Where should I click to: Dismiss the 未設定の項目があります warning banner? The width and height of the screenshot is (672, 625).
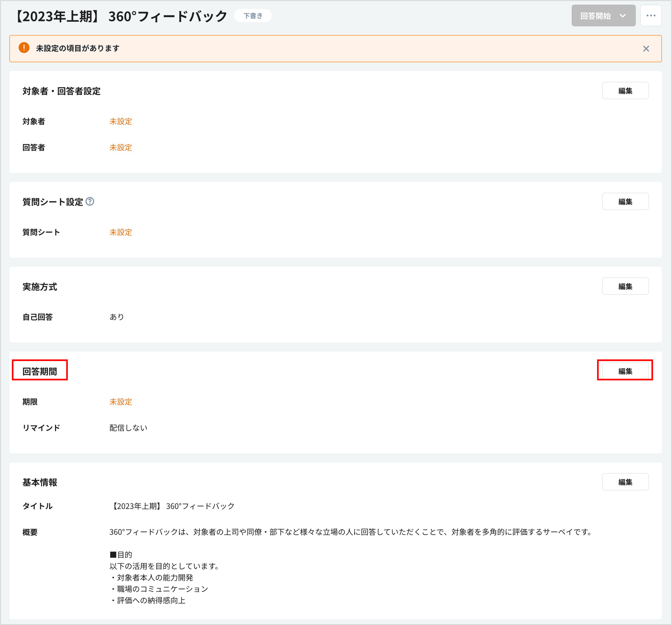[646, 49]
